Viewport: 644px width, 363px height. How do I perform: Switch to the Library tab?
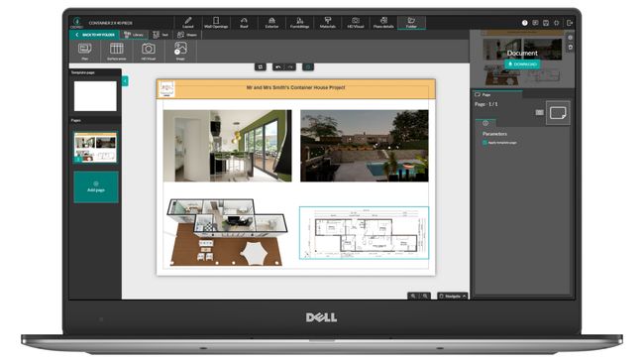pos(135,35)
